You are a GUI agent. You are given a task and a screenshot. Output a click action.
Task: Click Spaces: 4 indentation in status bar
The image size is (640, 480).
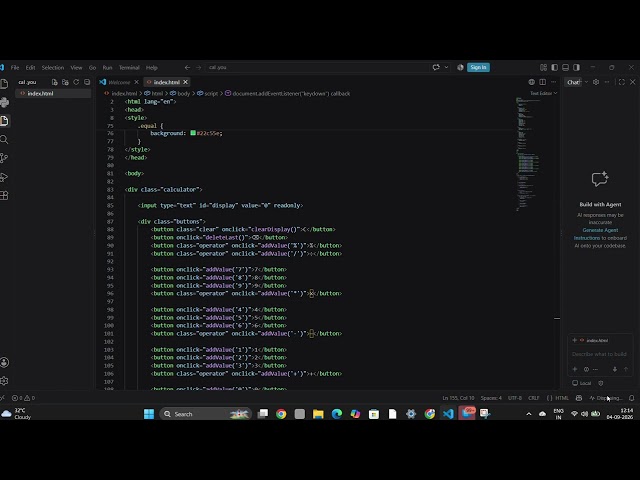(x=491, y=398)
